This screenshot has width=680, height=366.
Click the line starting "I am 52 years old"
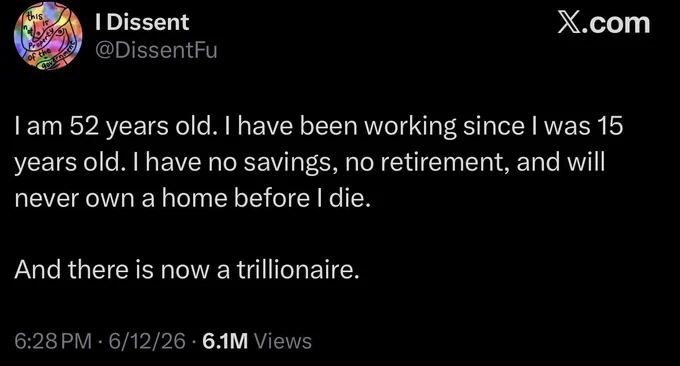click(x=319, y=126)
